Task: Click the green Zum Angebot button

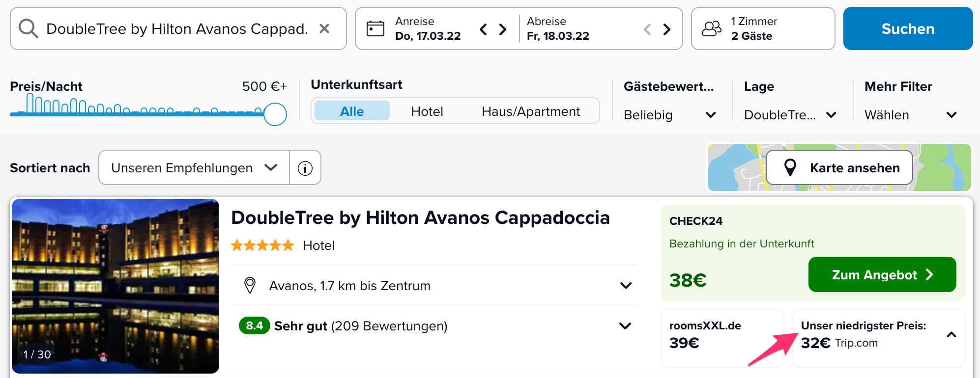Action: [x=882, y=274]
